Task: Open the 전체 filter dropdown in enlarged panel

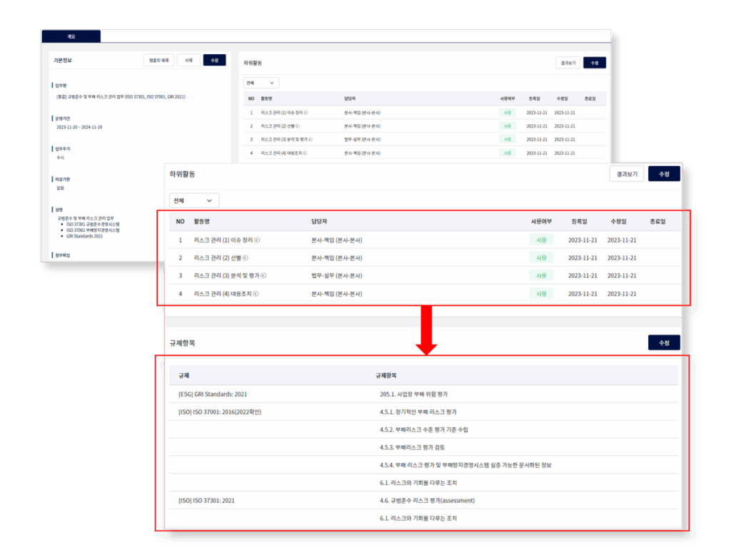Action: (193, 201)
